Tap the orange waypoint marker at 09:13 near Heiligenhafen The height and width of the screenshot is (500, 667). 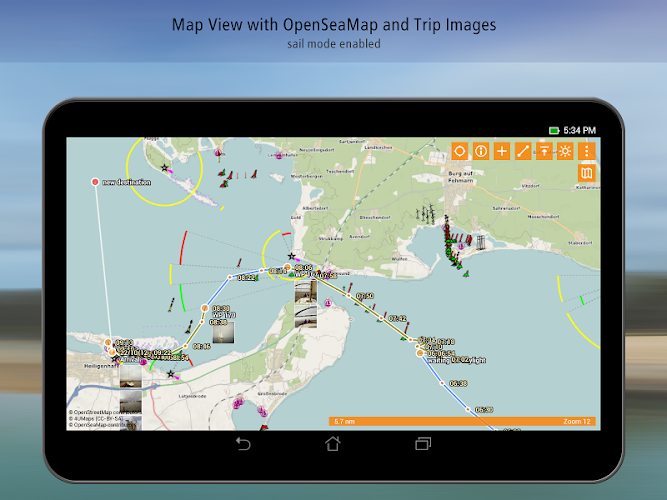pyautogui.click(x=108, y=342)
